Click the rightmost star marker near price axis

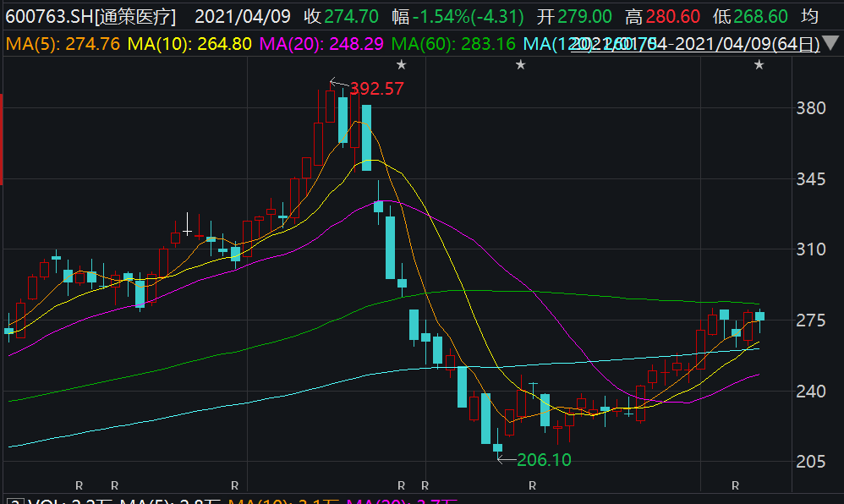[x=759, y=65]
